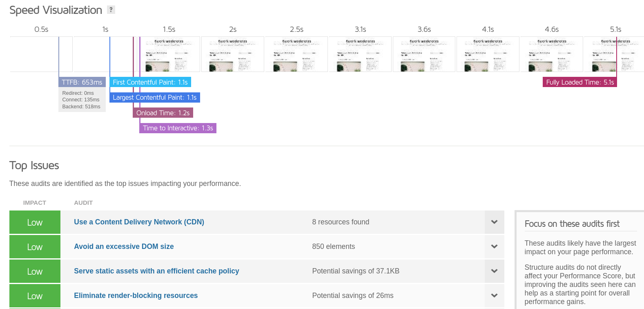The image size is (644, 309).
Task: Open Serve static assets with efficient cache policy
Action: tap(156, 271)
